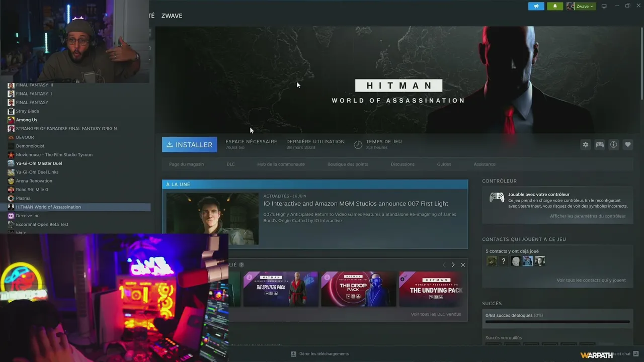644x362 pixels.
Task: Open the ZWAVE profile menu item
Action: 172,16
